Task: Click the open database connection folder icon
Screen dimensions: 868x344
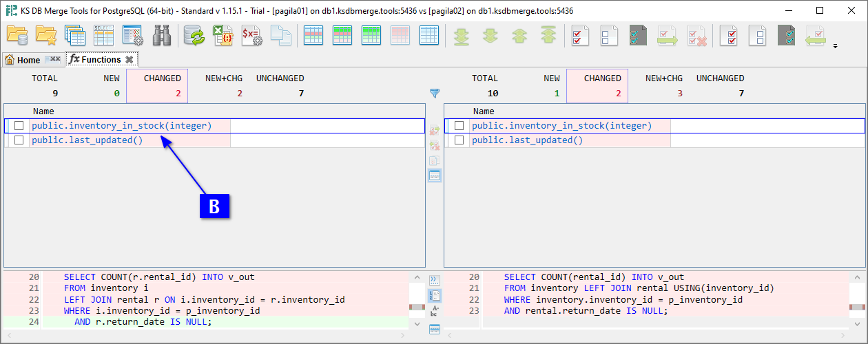Action: click(x=17, y=35)
